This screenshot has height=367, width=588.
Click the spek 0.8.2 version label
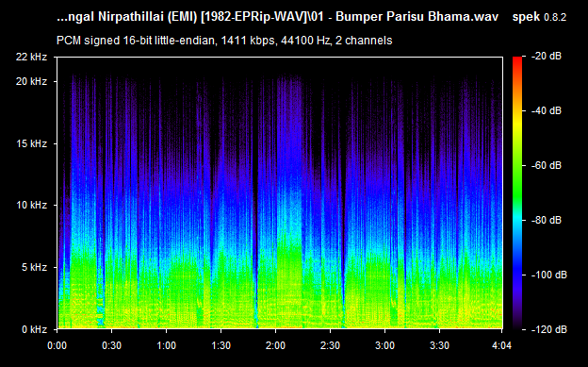point(539,17)
